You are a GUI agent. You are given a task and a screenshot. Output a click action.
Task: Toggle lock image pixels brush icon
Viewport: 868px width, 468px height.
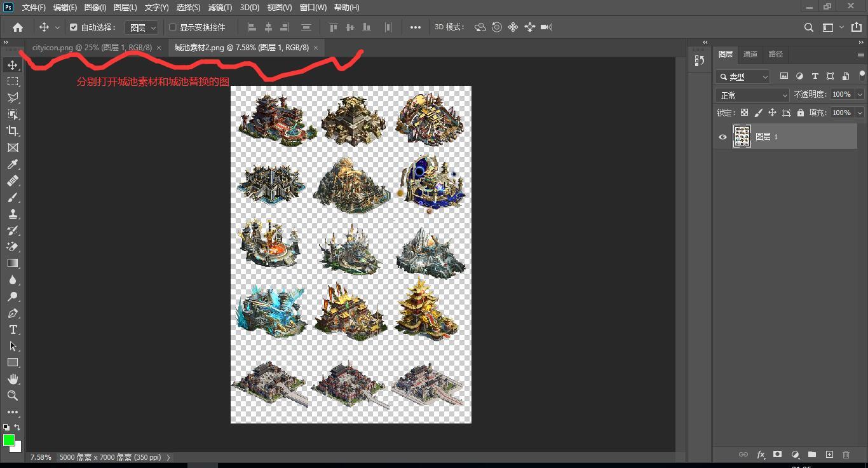coord(758,113)
